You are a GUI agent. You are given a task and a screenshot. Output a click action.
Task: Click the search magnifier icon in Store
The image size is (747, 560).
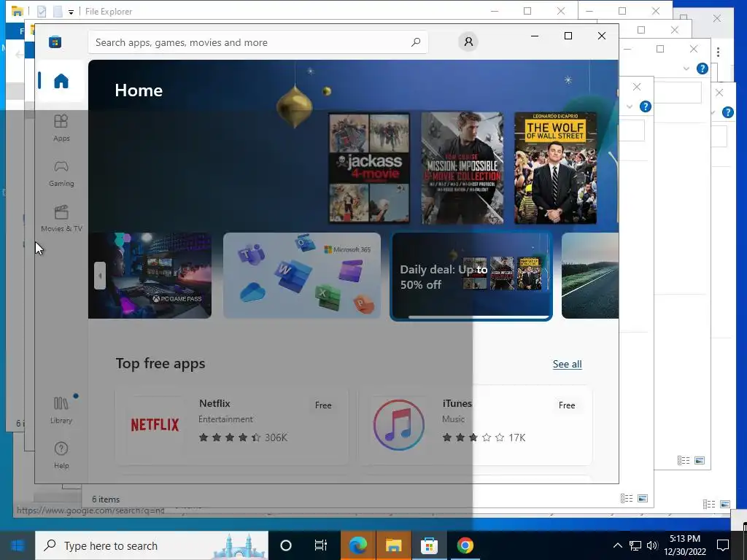click(415, 42)
